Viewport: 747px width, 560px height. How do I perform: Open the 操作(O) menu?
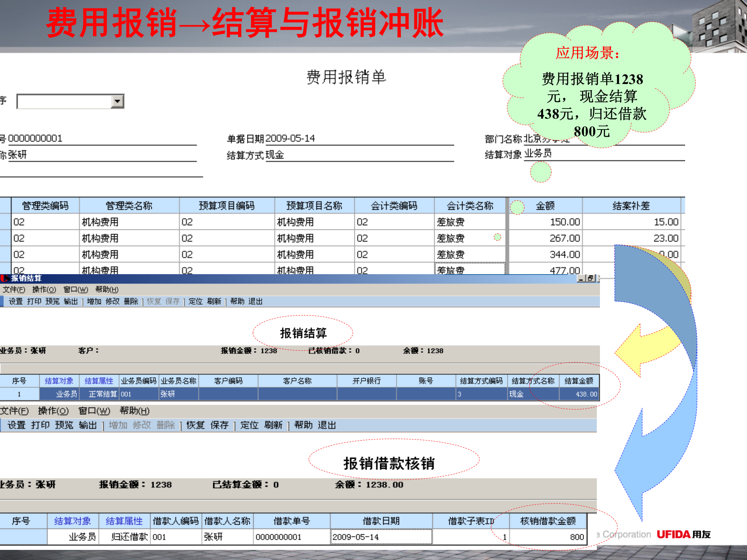(45, 289)
